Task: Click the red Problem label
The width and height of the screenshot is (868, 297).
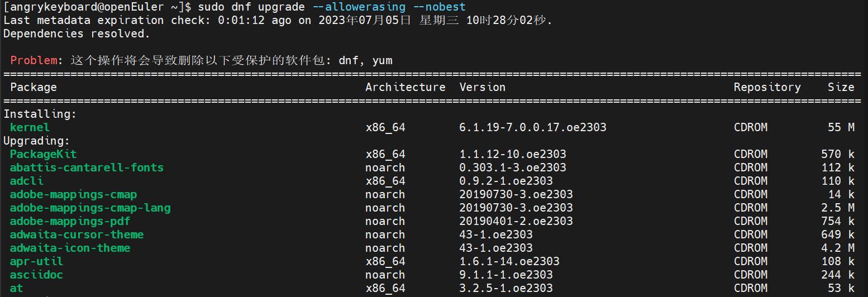Action: (34, 60)
